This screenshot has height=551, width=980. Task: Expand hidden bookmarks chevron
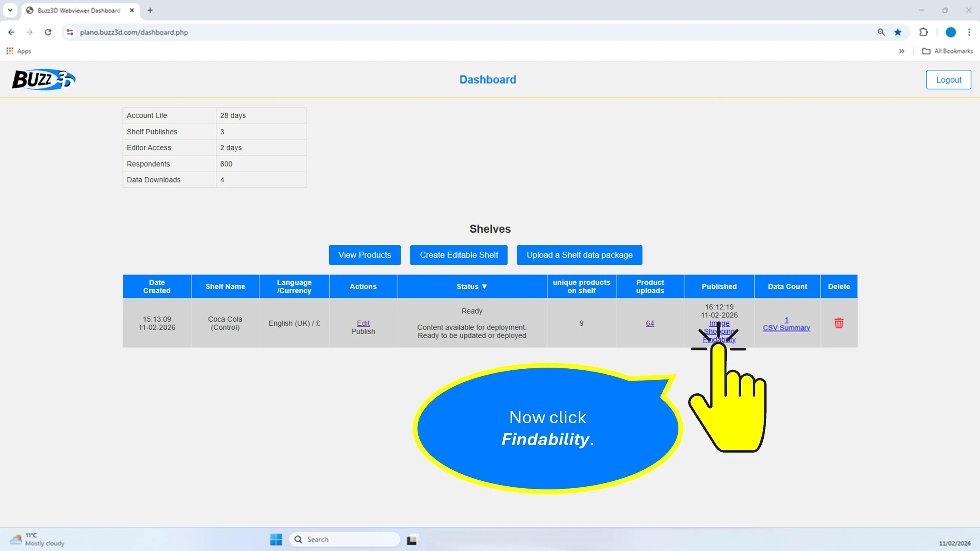(x=902, y=51)
